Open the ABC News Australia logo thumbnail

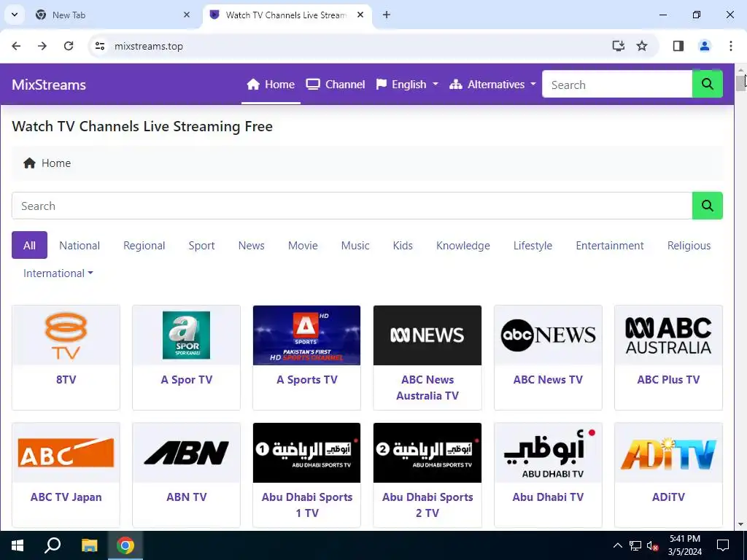point(427,335)
